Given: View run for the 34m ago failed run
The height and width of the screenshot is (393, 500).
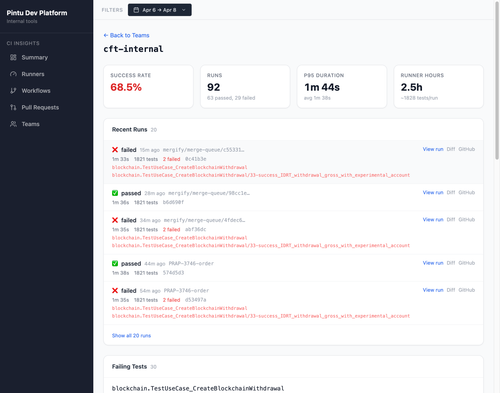Looking at the screenshot, I should click(x=433, y=219).
